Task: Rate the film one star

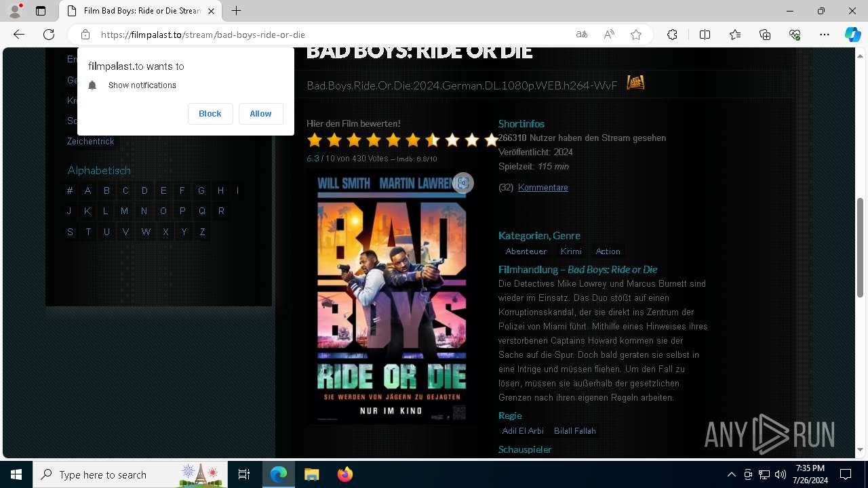Action: click(314, 140)
